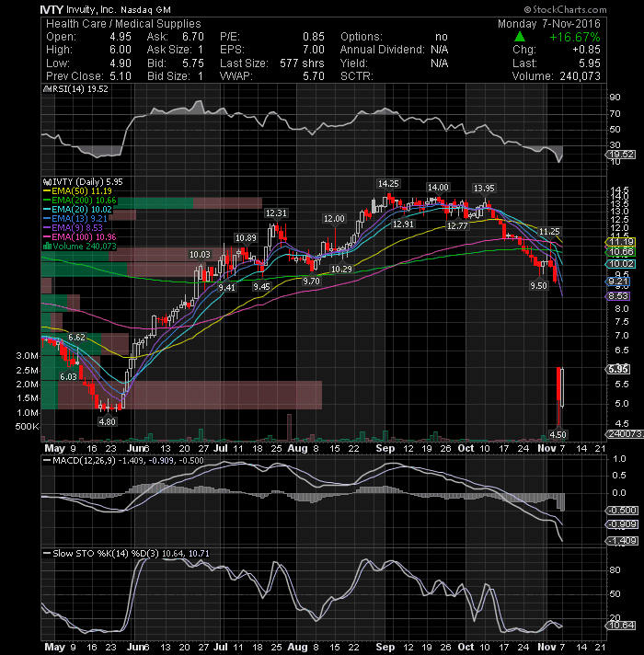This screenshot has width=644, height=655.
Task: Select the Health Care / Medical Supplies label
Action: click(x=123, y=24)
